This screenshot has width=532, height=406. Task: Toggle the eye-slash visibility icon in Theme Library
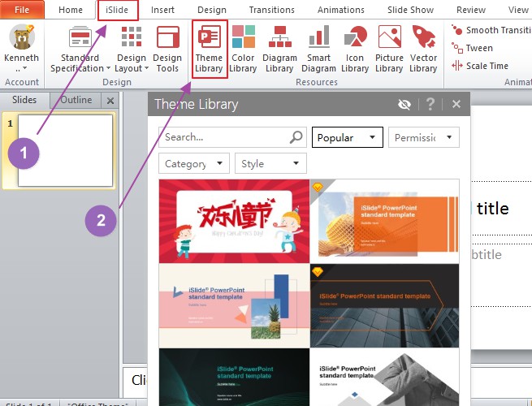[404, 104]
